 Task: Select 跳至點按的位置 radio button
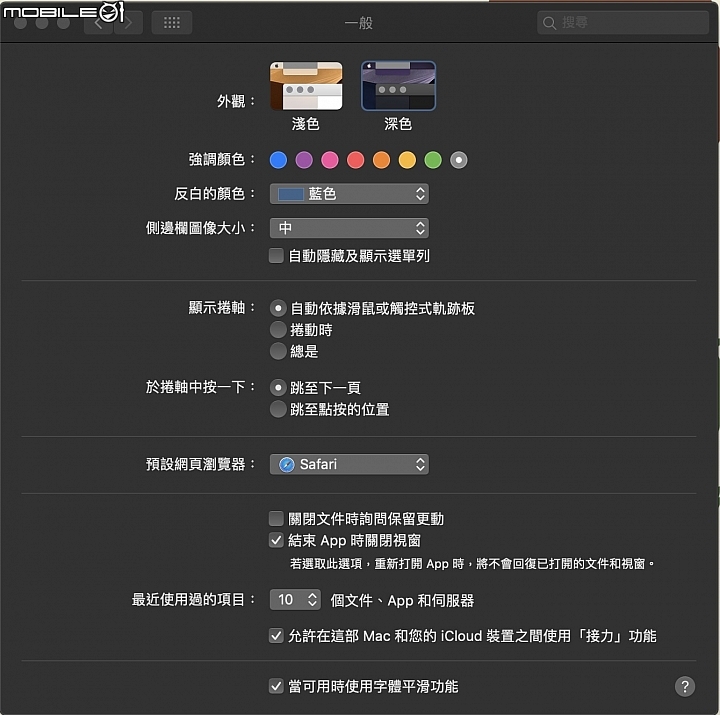pos(278,409)
